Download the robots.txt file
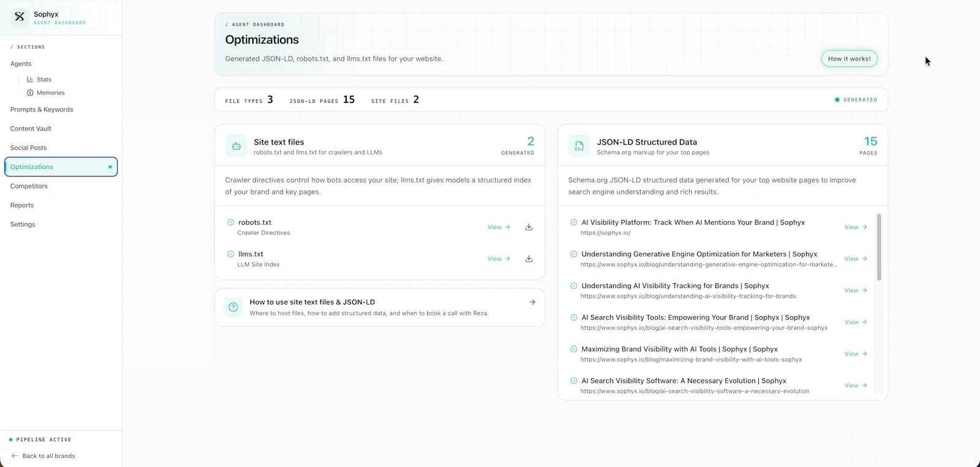 [x=529, y=227]
